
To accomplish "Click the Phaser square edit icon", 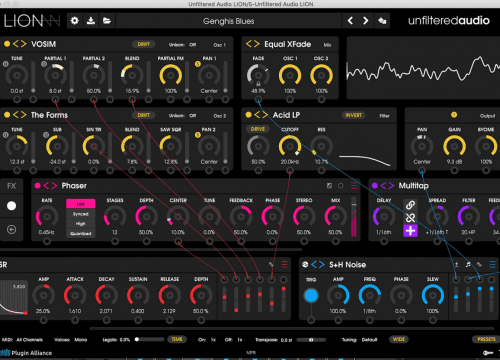I will pos(329,186).
